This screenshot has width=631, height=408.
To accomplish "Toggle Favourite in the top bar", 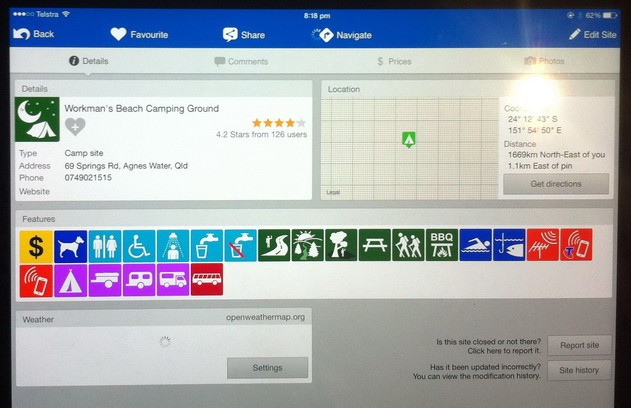I will [139, 34].
